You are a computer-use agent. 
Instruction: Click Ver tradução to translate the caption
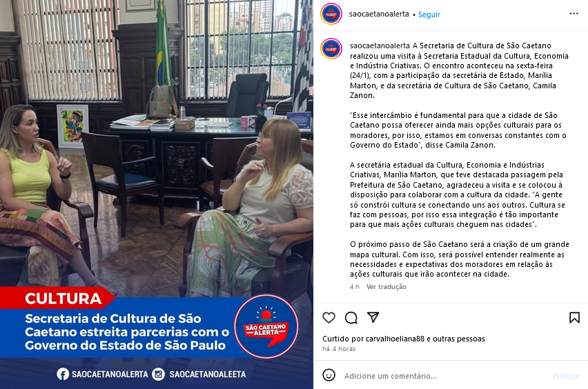[386, 287]
